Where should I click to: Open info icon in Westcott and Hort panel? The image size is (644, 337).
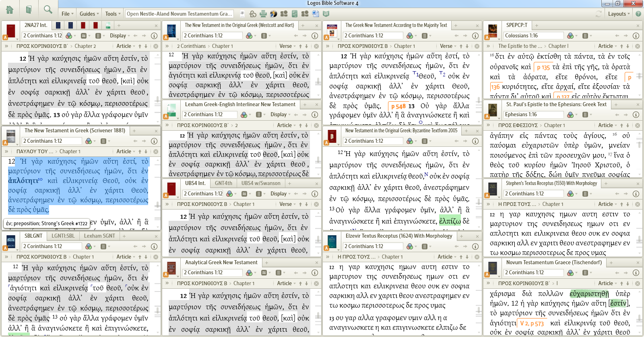pos(315,35)
